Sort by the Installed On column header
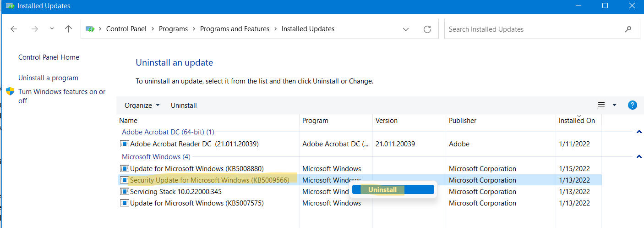Viewport: 644px width, 228px height. pyautogui.click(x=577, y=121)
